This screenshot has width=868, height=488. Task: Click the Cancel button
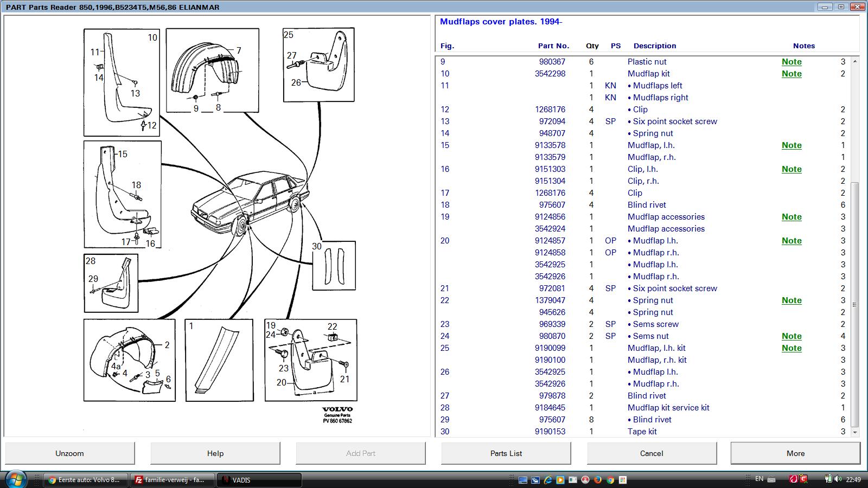(651, 453)
